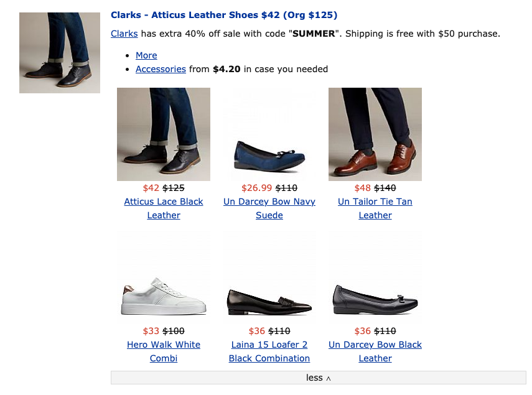Open Un Darcey Bow Navy Suede link
532x395 pixels.
[x=269, y=202]
